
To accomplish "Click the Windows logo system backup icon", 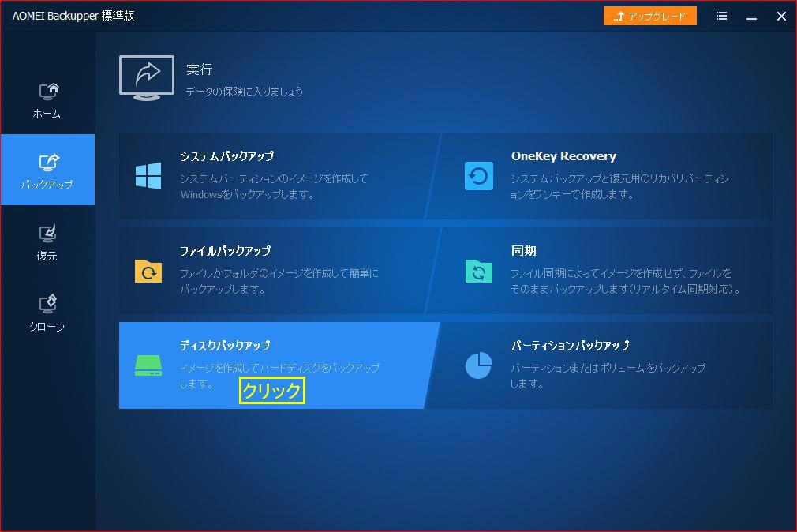I will coord(148,176).
